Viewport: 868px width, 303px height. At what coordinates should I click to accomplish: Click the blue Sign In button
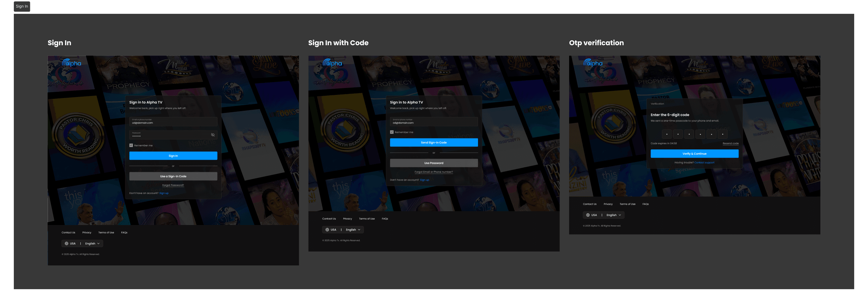pyautogui.click(x=173, y=156)
